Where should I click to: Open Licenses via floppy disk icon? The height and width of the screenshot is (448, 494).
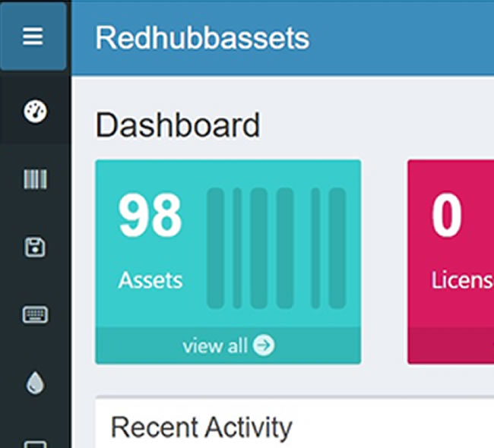(35, 247)
